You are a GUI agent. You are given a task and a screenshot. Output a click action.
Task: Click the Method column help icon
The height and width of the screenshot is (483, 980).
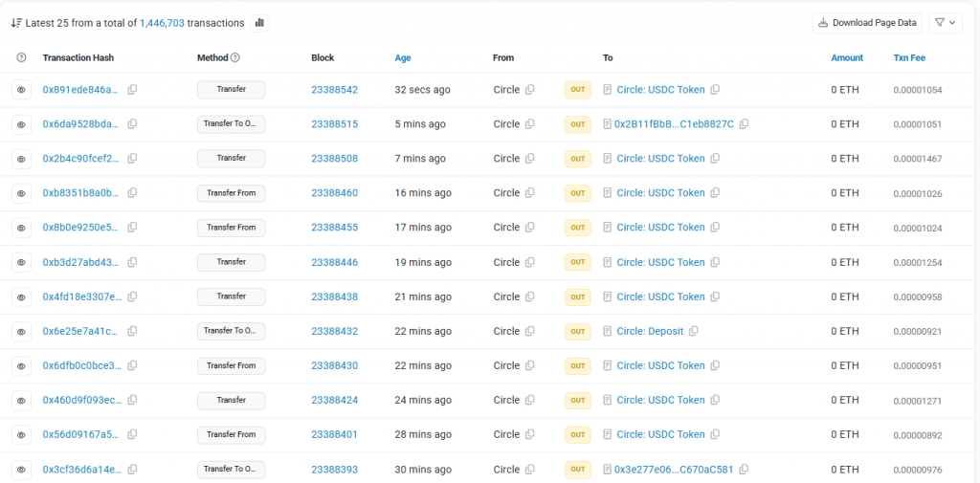tap(235, 57)
